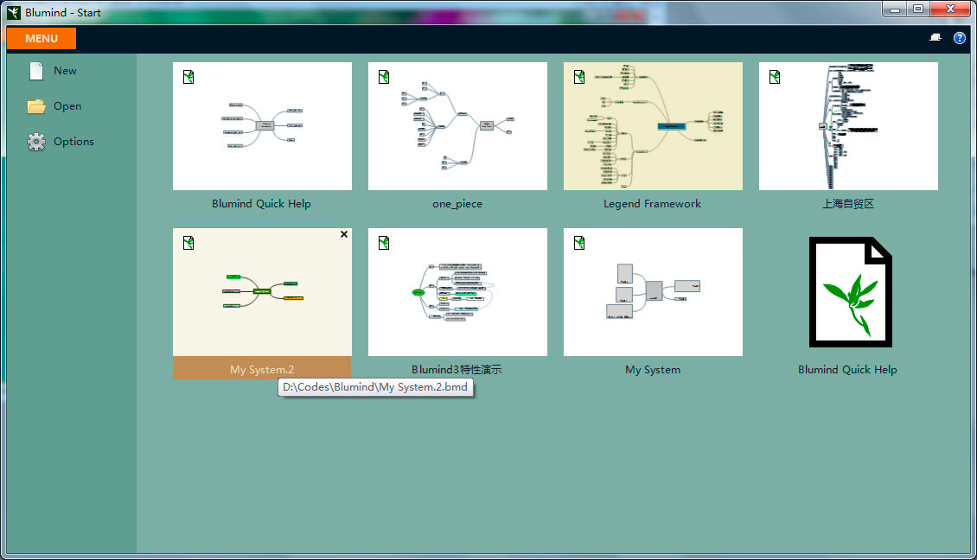Click file icon on the My System preview
The image size is (977, 560).
[x=579, y=243]
